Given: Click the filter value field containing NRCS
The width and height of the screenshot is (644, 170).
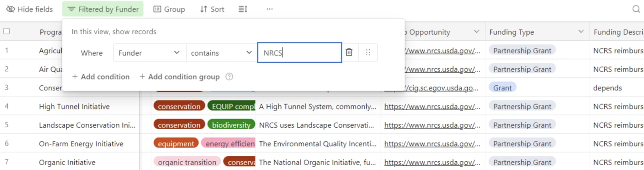Looking at the screenshot, I should pyautogui.click(x=300, y=53).
